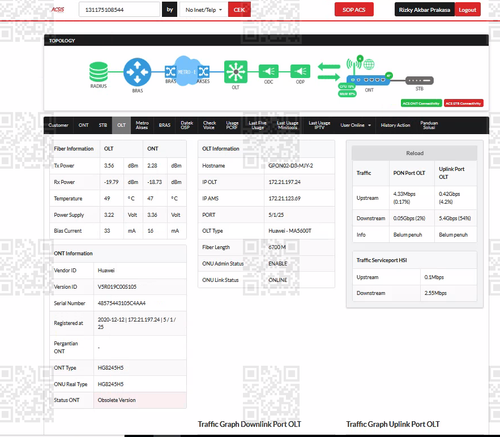
Task: Click the TOPOLOGY panel header
Action: tap(266, 40)
